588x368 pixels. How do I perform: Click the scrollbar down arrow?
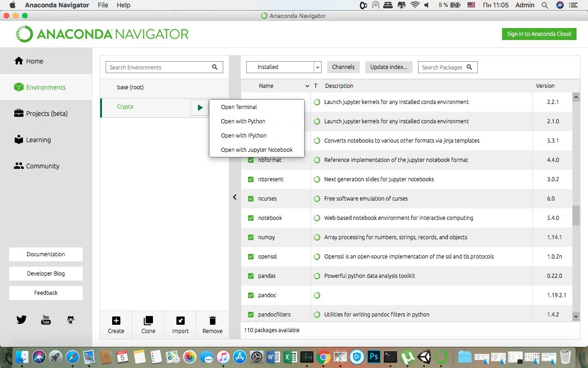click(x=576, y=316)
